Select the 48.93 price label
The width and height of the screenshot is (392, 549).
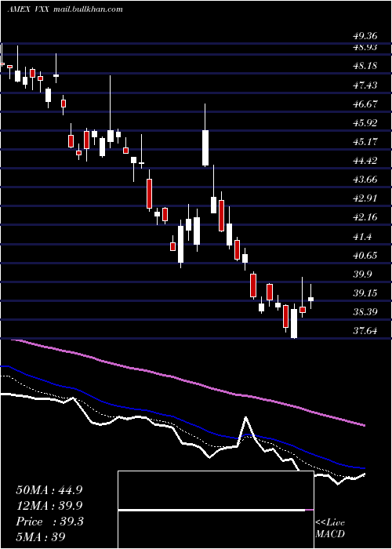coord(365,47)
